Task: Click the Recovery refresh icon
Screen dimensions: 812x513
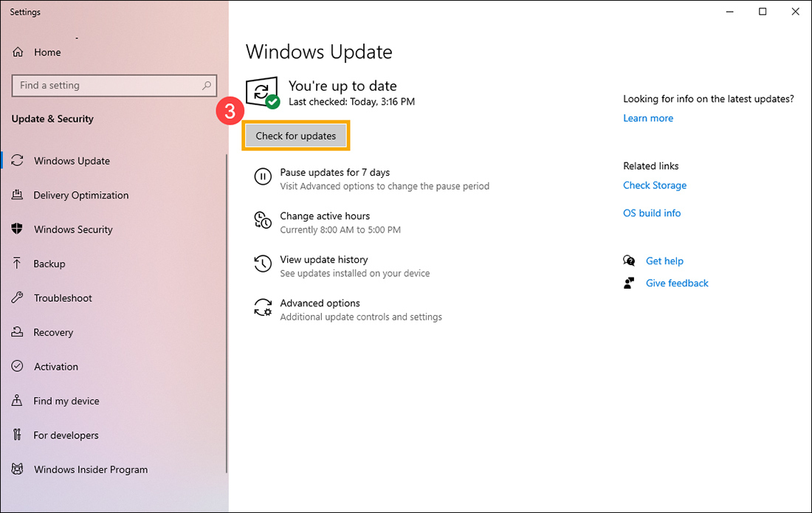Action: click(18, 332)
